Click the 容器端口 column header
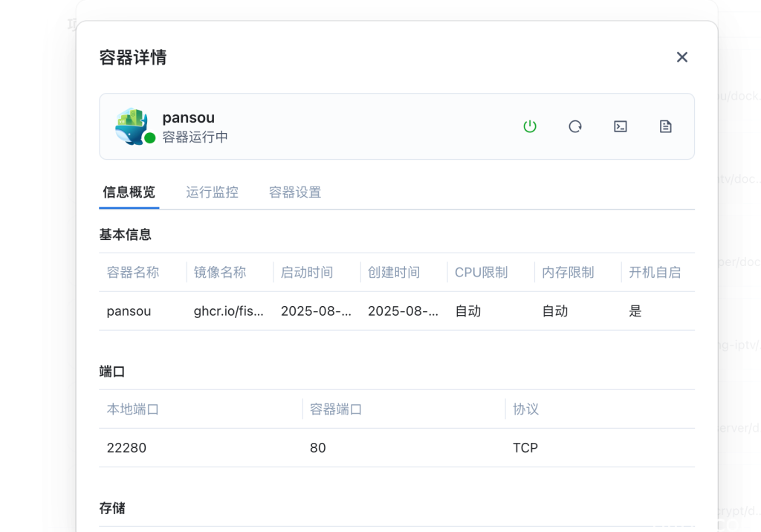Viewport: 761px width, 532px height. pos(336,409)
